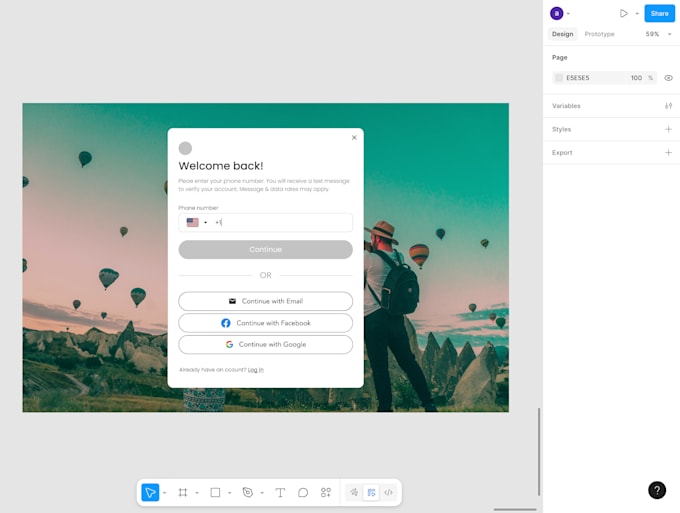Switch to the Prototype tab
Image resolution: width=680 pixels, height=513 pixels.
599,34
